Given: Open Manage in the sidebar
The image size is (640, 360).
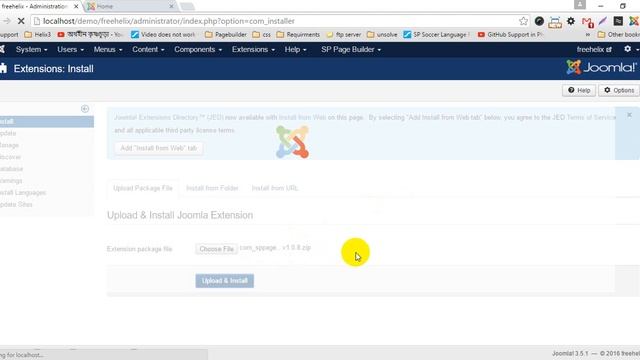Looking at the screenshot, I should click(x=9, y=145).
